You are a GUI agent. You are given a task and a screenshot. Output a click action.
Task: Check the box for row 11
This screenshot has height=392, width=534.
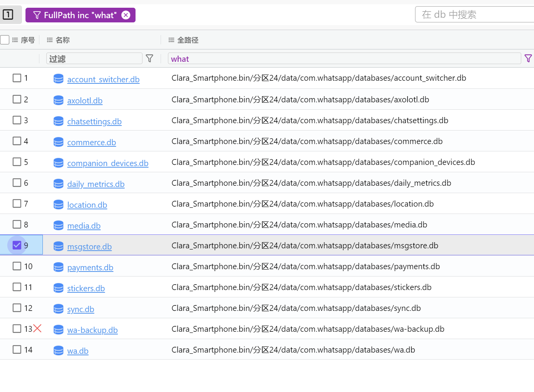(17, 287)
